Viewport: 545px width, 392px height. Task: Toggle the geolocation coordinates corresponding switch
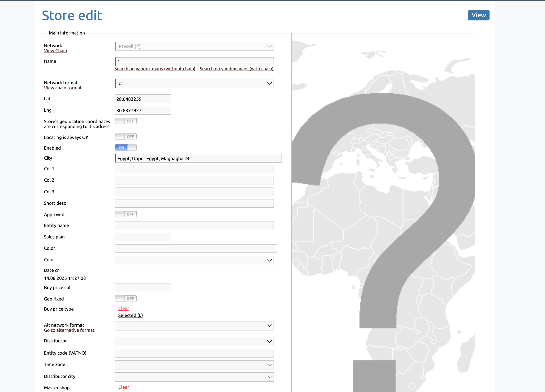pos(126,121)
